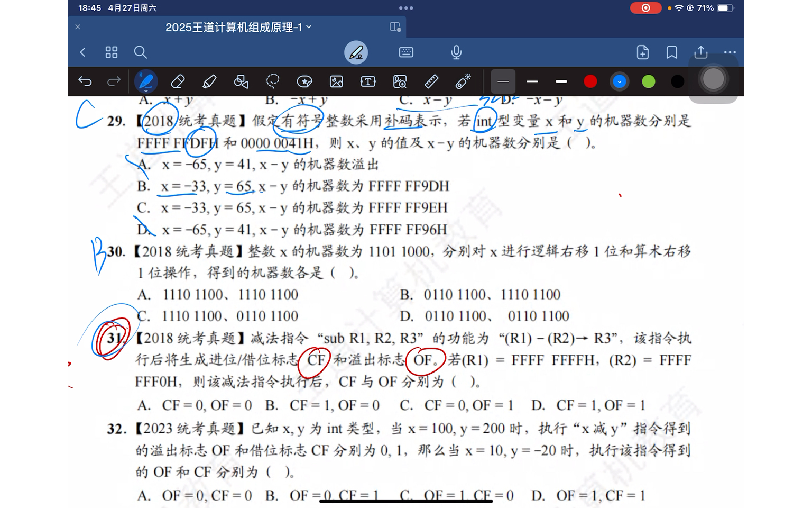The width and height of the screenshot is (812, 508).
Task: Switch to keyboard input mode
Action: click(406, 52)
